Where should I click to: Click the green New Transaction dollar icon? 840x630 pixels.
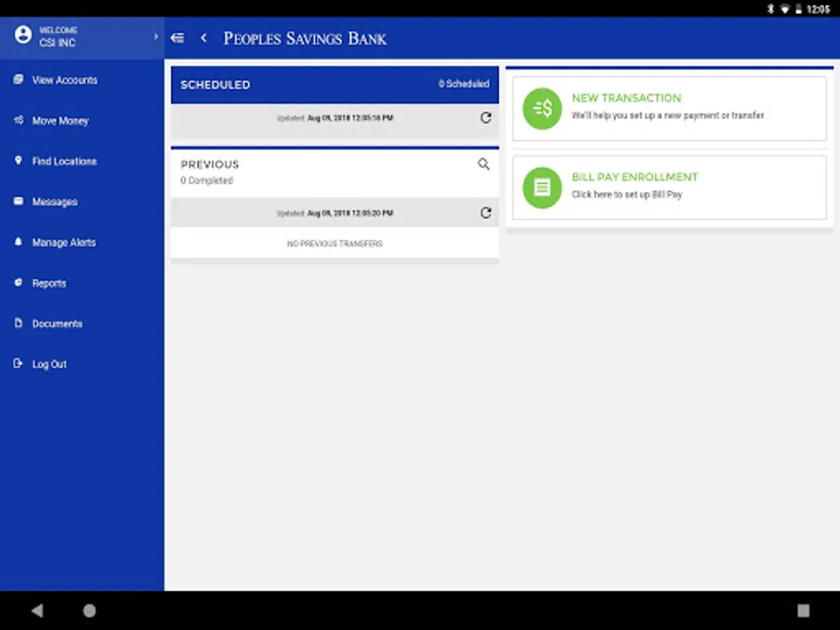[x=542, y=108]
